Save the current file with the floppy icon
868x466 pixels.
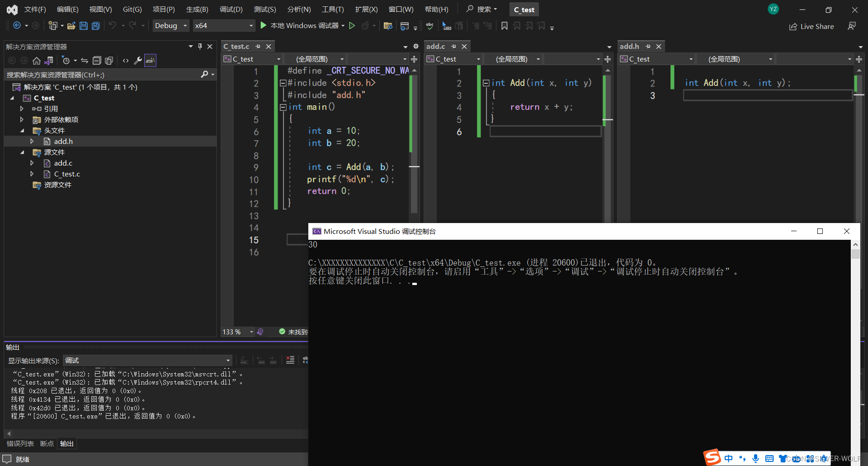tap(83, 26)
